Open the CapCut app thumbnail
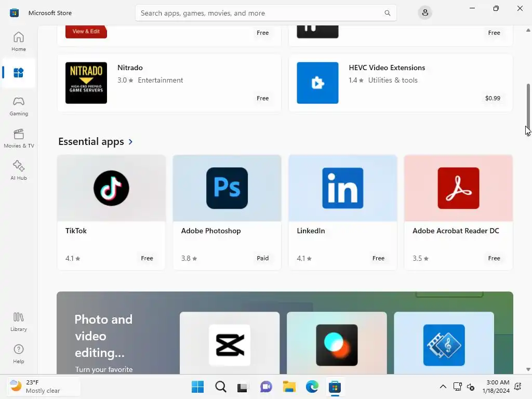 coord(230,345)
